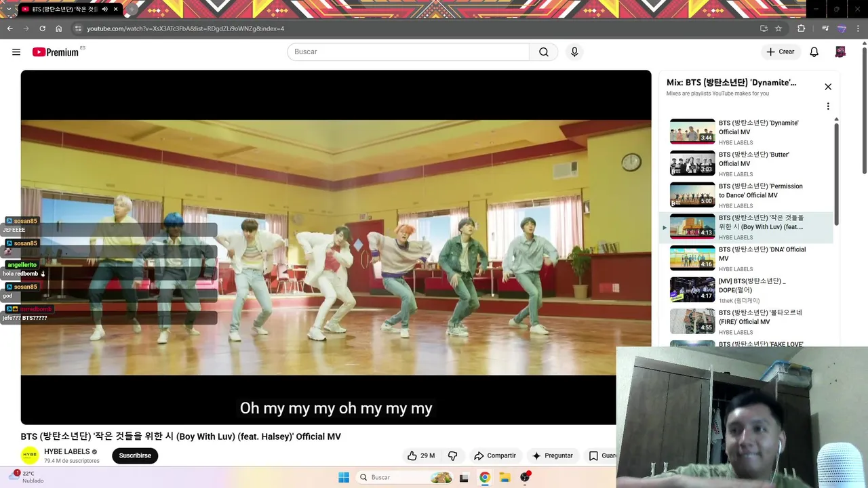
Task: Open the Chrome three-dot menu
Action: click(x=859, y=28)
